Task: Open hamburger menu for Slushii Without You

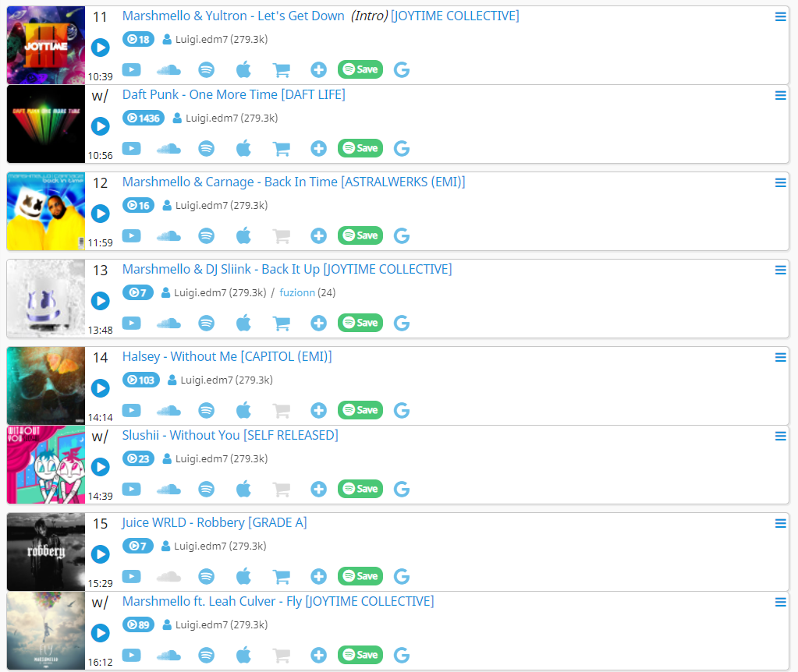Action: click(780, 437)
